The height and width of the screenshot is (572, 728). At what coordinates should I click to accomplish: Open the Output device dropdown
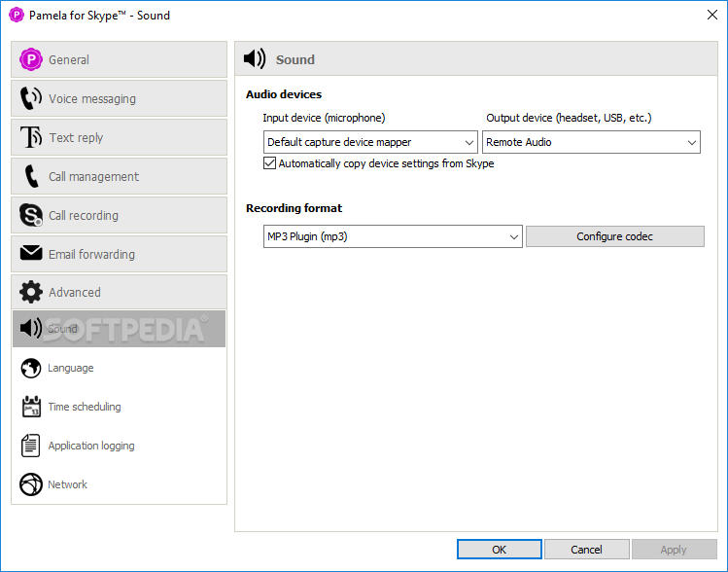click(x=591, y=142)
